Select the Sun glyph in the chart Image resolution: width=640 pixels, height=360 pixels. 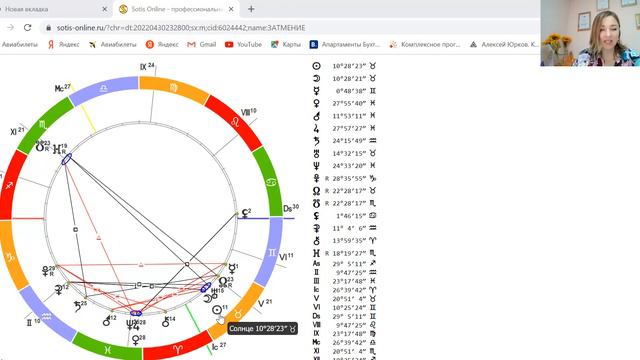(x=217, y=310)
